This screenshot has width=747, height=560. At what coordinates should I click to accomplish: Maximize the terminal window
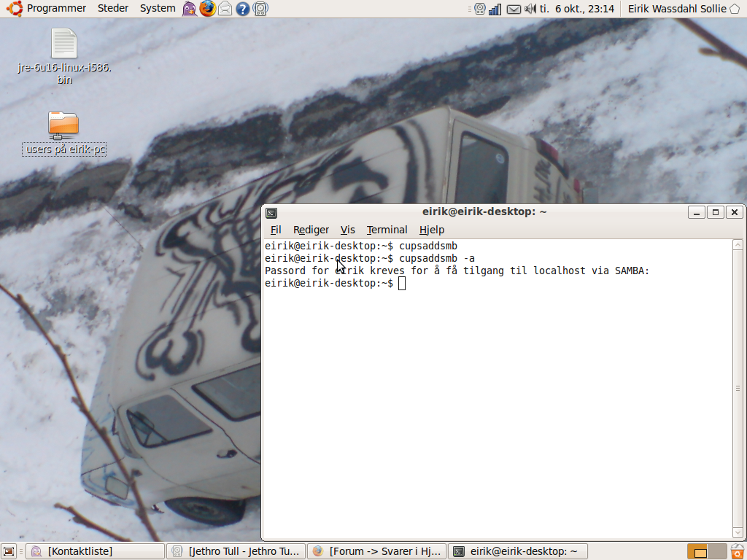pos(716,212)
